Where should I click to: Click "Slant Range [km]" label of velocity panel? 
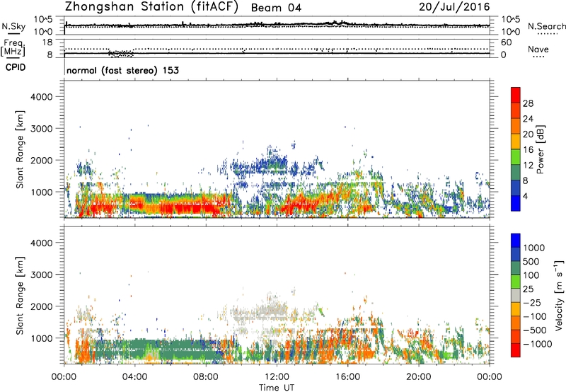pos(20,296)
